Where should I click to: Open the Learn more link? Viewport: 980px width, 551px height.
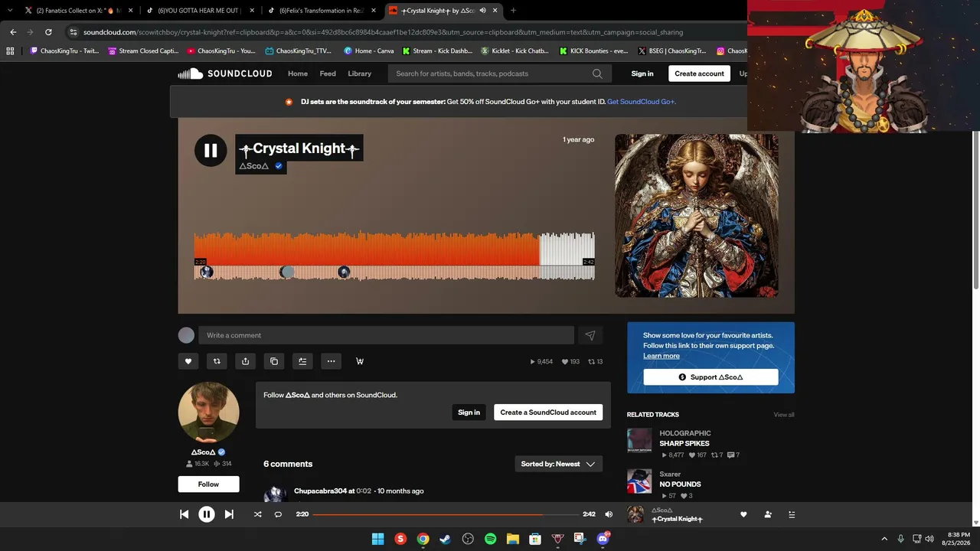tap(661, 356)
